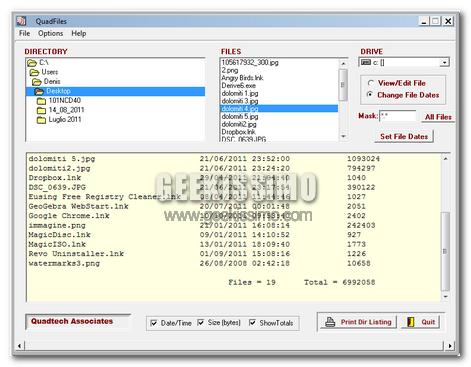
Task: Click the Set File Dates button
Action: pos(404,136)
